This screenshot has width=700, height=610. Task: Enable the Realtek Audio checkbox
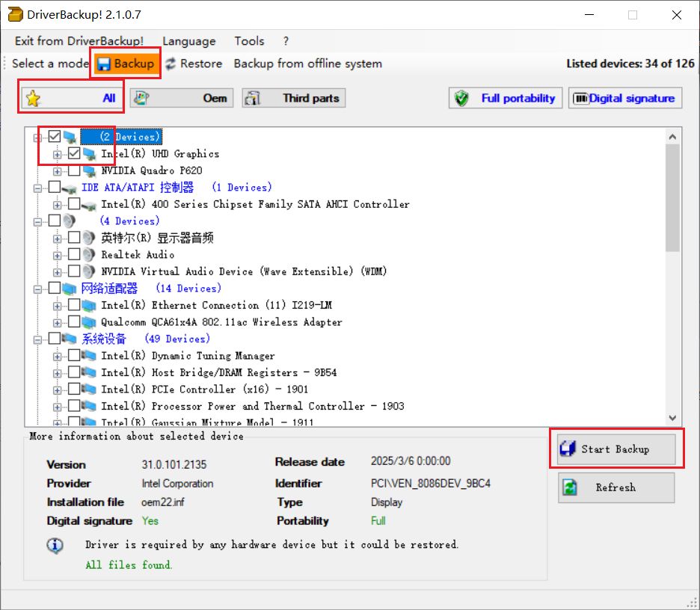[x=74, y=255]
